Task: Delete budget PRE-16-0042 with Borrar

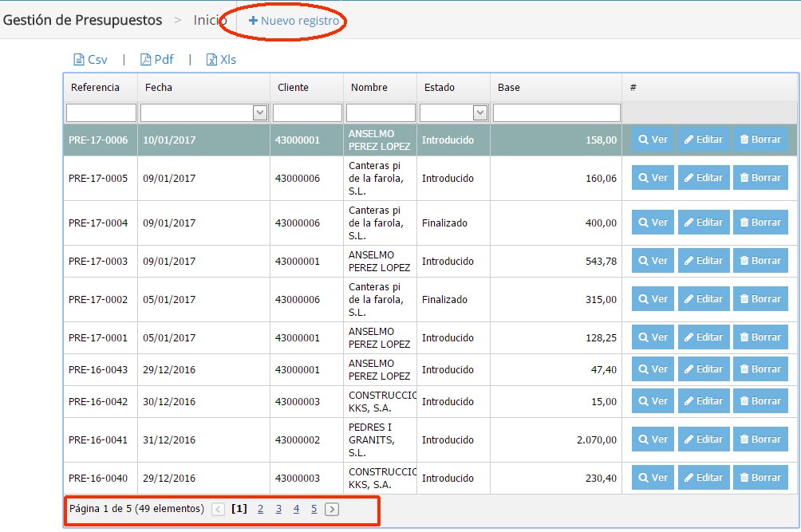Action: click(x=760, y=400)
